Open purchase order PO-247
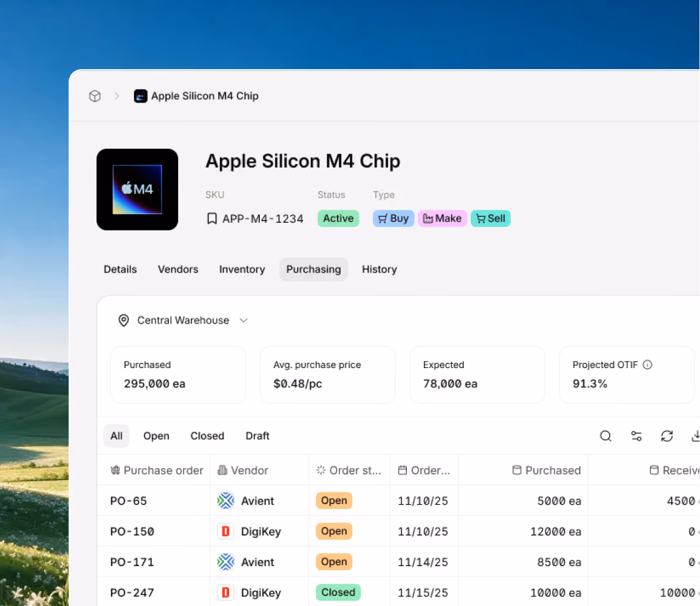 (x=132, y=593)
